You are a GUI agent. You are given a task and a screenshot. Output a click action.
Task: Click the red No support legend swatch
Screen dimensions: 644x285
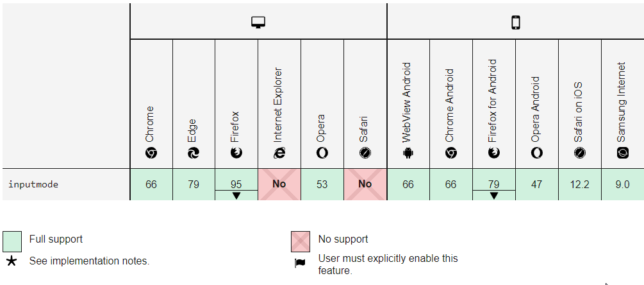301,241
